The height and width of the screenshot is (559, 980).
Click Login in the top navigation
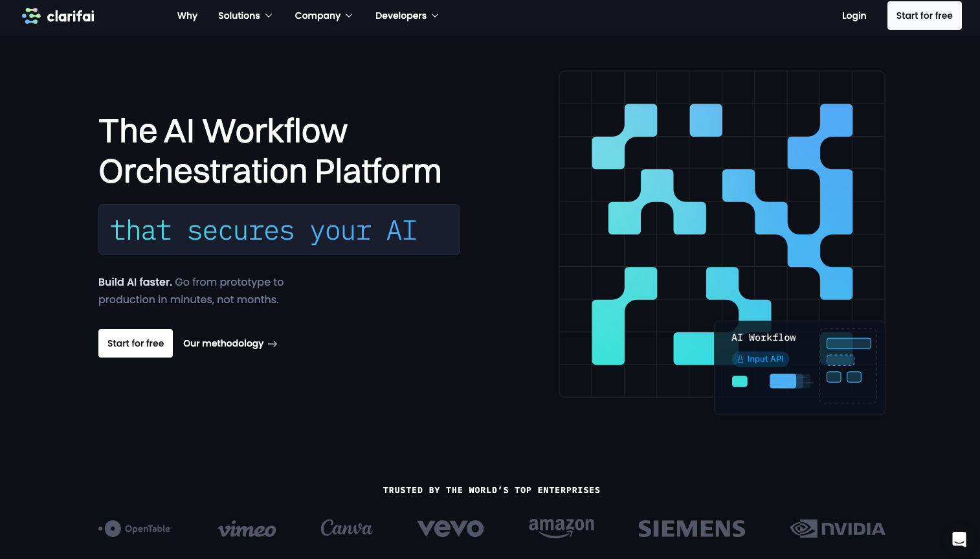point(854,16)
